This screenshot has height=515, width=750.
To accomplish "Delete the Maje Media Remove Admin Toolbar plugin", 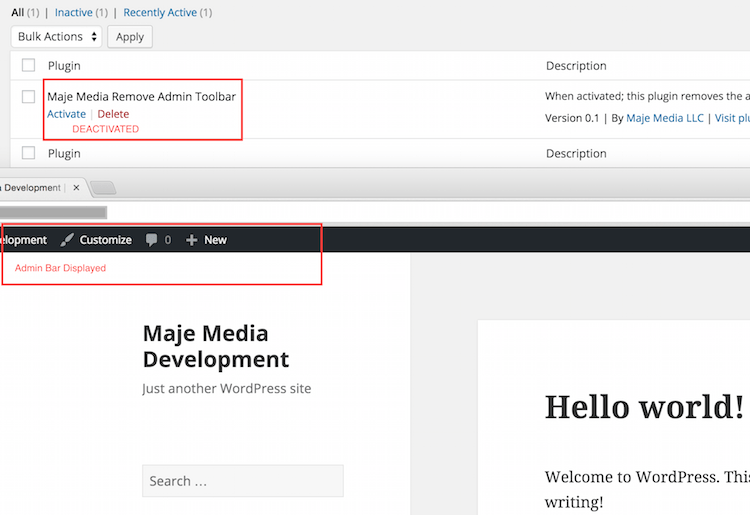I will pos(113,114).
